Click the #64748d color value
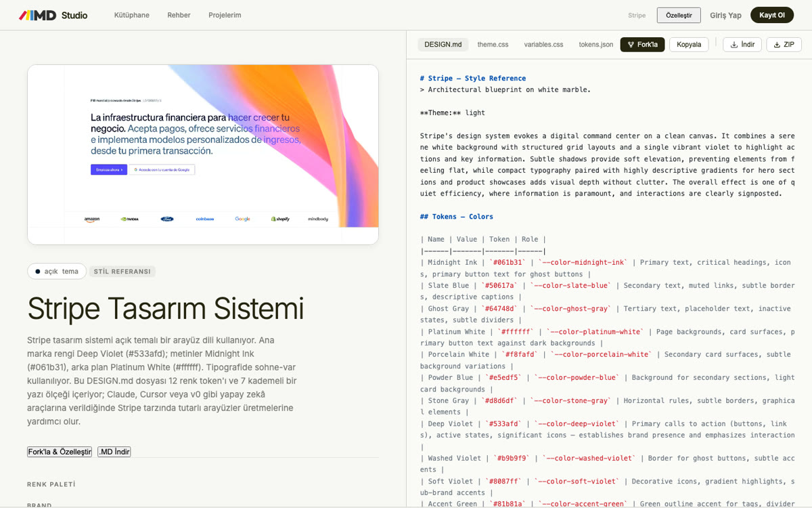Image resolution: width=812 pixels, height=508 pixels. point(499,309)
